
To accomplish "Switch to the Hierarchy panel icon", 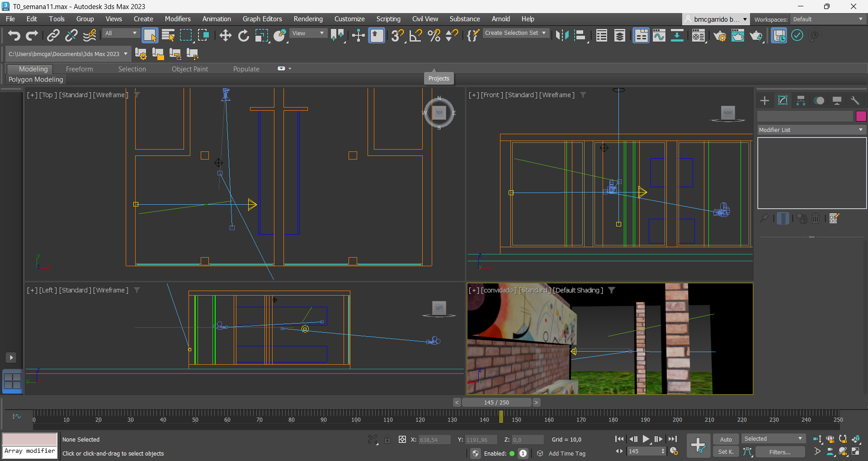I will (x=801, y=100).
